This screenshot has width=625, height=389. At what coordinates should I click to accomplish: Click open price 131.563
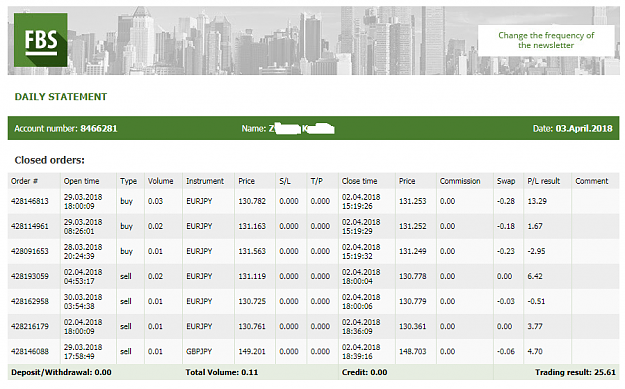click(x=252, y=251)
